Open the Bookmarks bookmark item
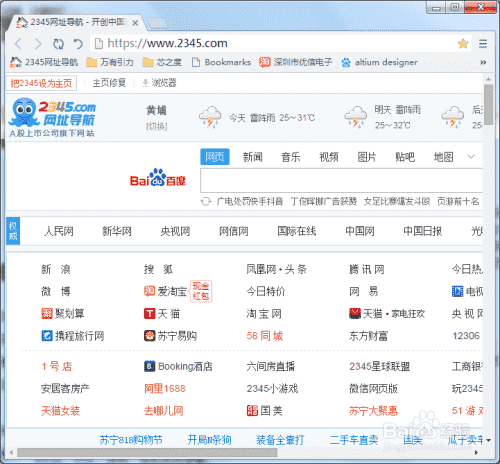500x464 pixels. [222, 62]
